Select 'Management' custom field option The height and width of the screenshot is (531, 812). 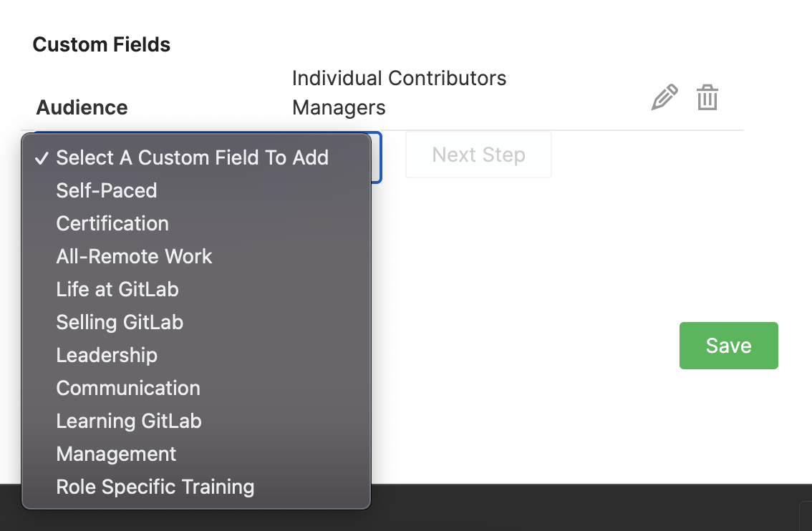click(115, 454)
